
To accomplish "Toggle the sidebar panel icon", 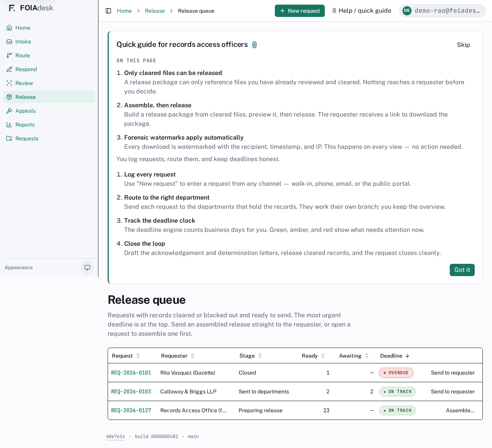I will pos(108,11).
